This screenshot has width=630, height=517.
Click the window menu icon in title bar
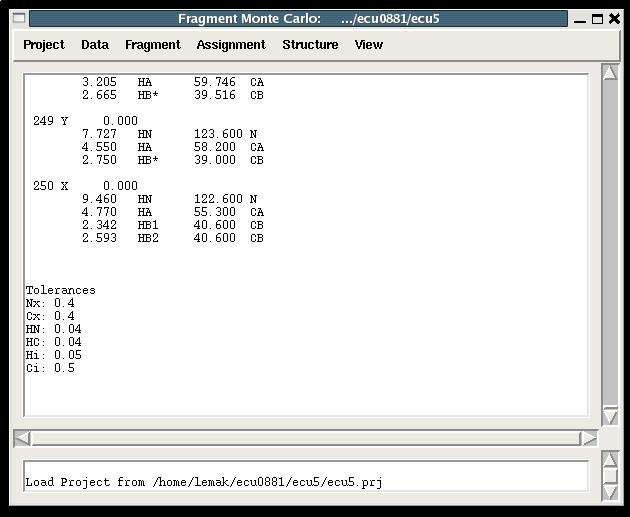click(x=17, y=19)
